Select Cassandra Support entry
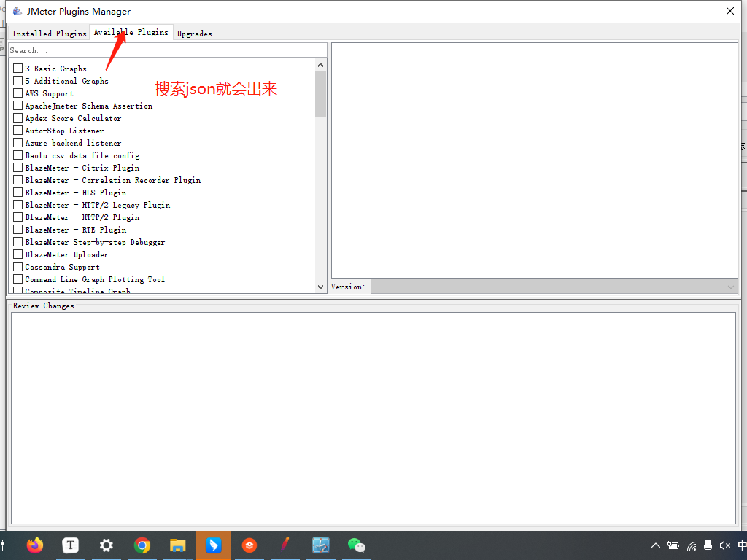The image size is (747, 560). coord(63,267)
